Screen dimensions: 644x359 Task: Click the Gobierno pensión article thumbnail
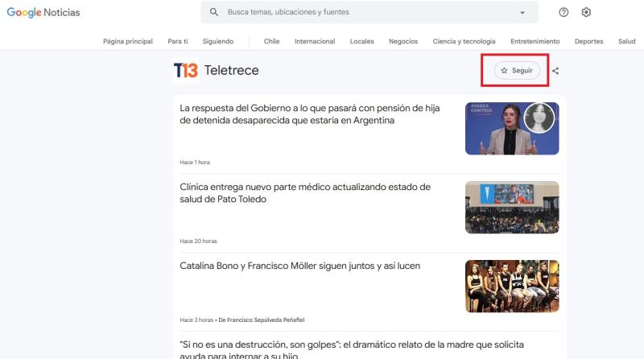coord(512,129)
